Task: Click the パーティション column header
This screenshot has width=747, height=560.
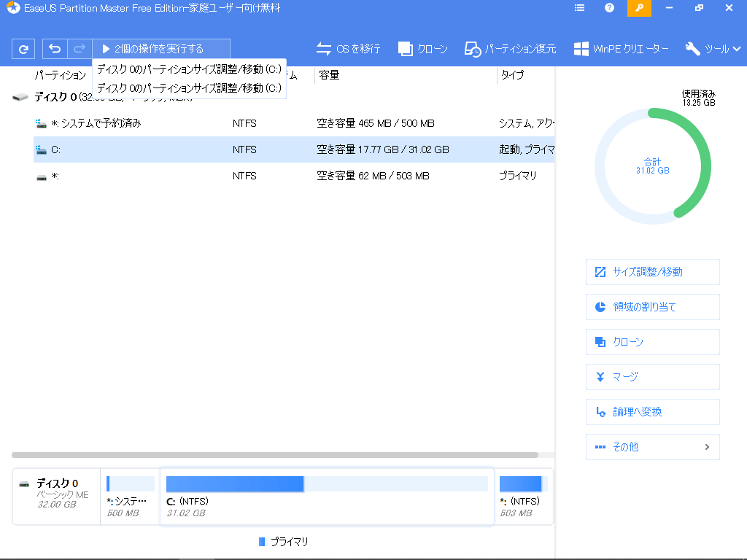Action: click(x=60, y=75)
